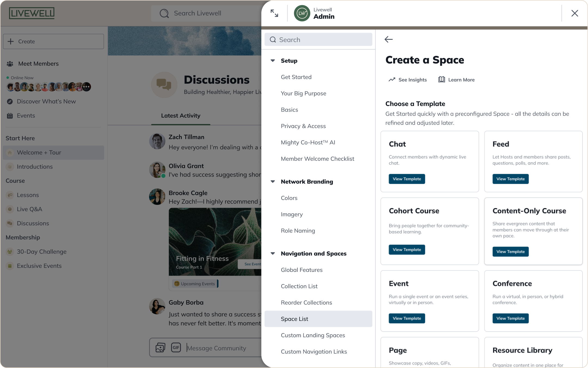Click the expand panel arrows icon
Screen dimensions: 588x368
(x=274, y=13)
